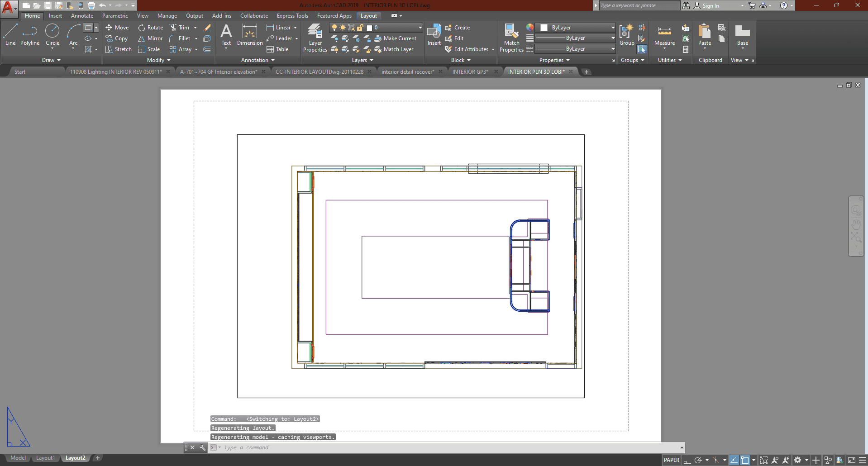The image size is (868, 466).
Task: Click the Mirror tool in Modify panel
Action: 150,38
